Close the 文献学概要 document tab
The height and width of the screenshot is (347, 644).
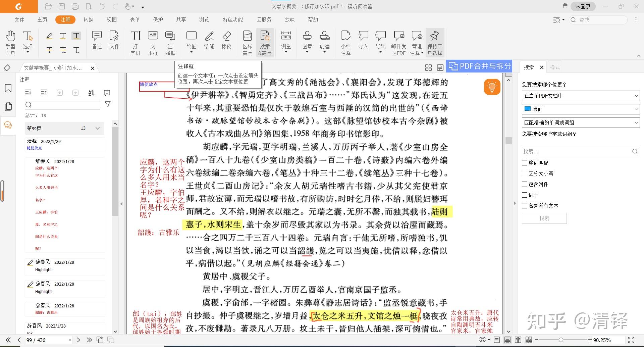tap(93, 68)
